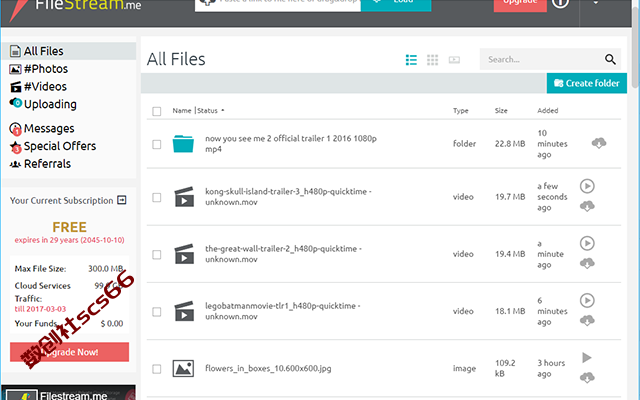This screenshot has width=640, height=400.
Task: Click the kong-skull-island video file icon
Action: [x=184, y=197]
